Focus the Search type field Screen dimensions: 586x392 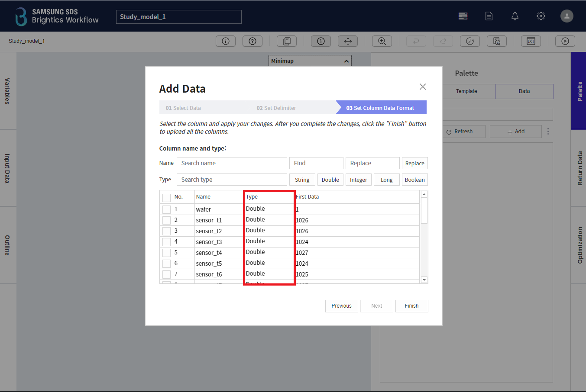point(232,180)
